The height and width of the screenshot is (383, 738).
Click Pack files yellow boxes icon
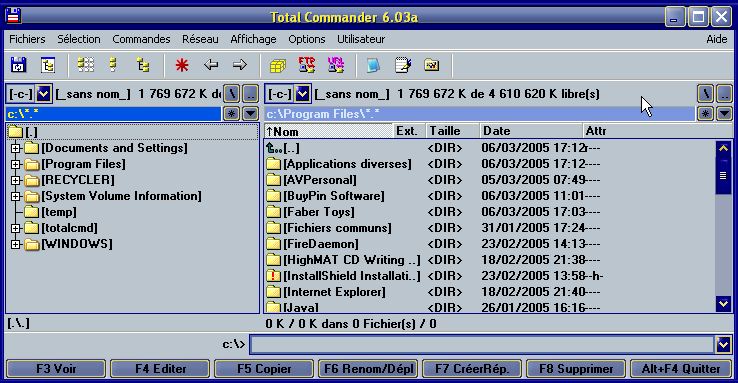click(x=278, y=65)
